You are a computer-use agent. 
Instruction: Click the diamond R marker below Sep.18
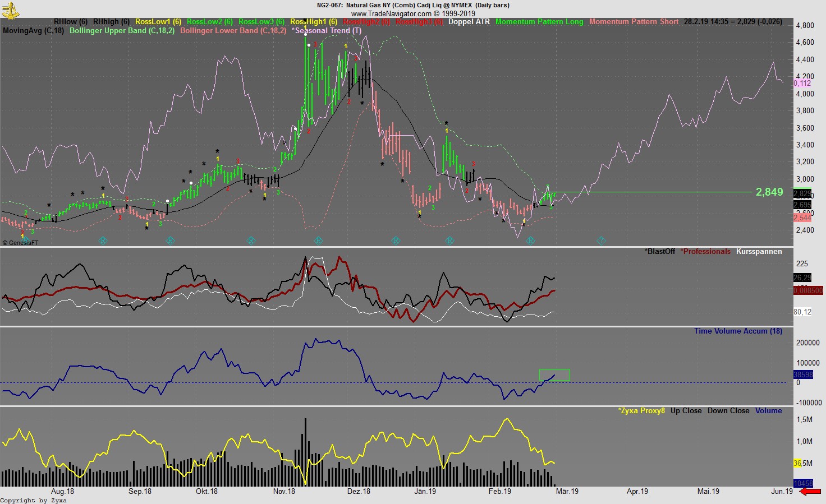click(169, 241)
